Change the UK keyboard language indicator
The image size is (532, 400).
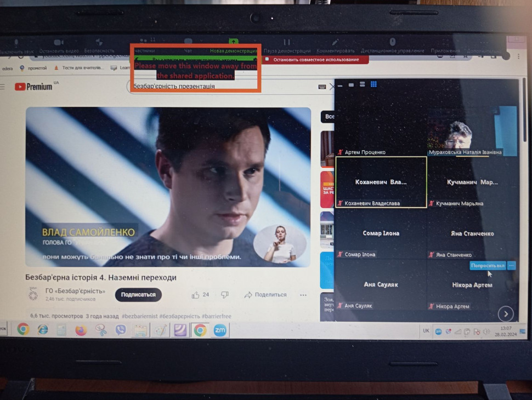pos(426,331)
